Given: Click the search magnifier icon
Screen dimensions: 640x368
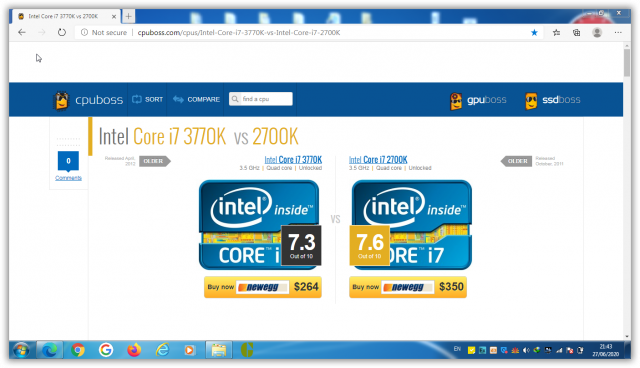Looking at the screenshot, I should click(235, 99).
